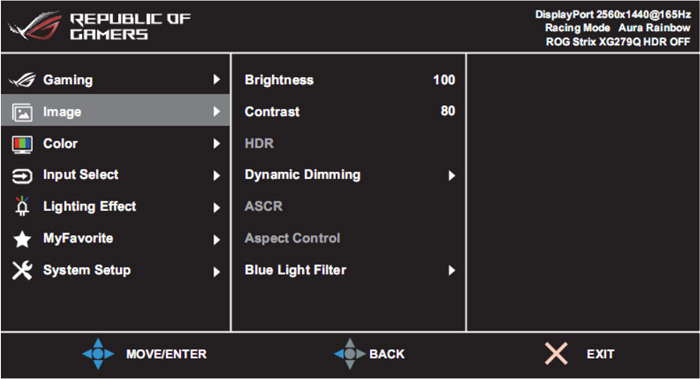Click the System Setup wrench icon
The image size is (700, 379).
coord(22,271)
